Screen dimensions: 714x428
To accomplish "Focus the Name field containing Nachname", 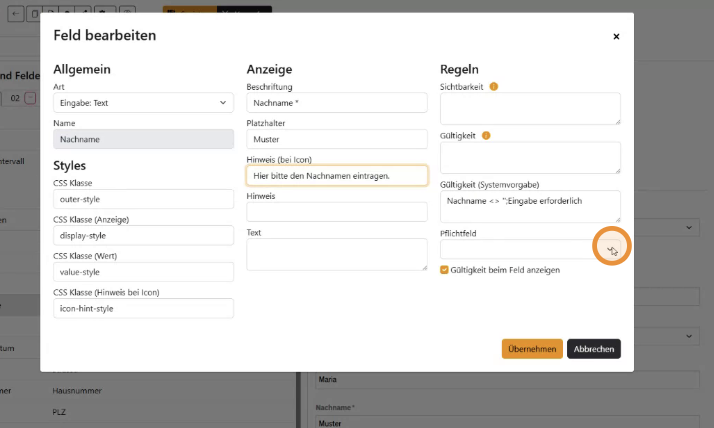I will click(x=143, y=139).
